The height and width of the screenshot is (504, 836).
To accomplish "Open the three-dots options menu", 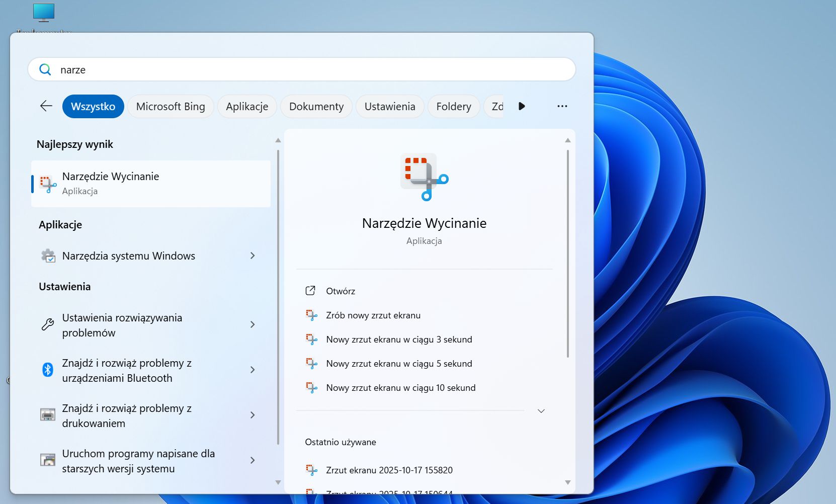I will [x=562, y=106].
